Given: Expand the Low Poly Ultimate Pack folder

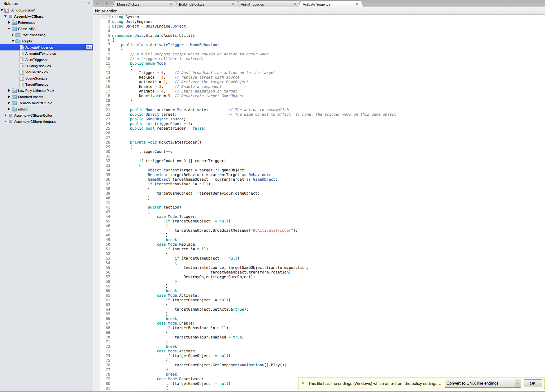Looking at the screenshot, I should tap(9, 91).
